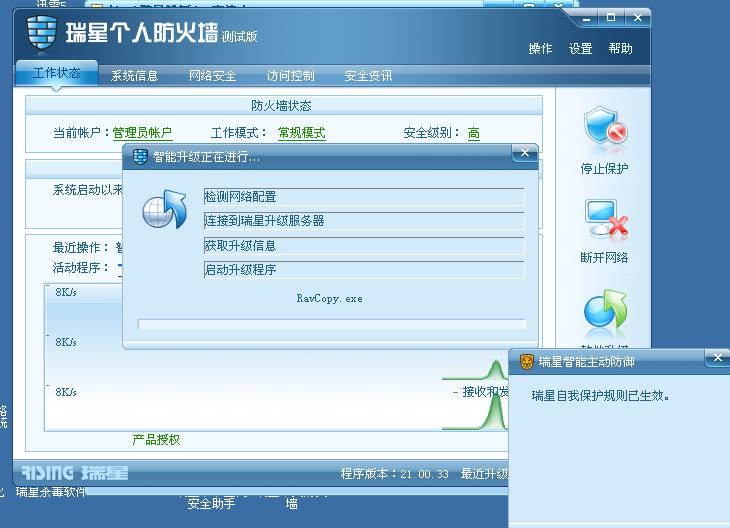The height and width of the screenshot is (528, 730).
Task: Click the 常规模式 work mode link
Action: click(302, 133)
